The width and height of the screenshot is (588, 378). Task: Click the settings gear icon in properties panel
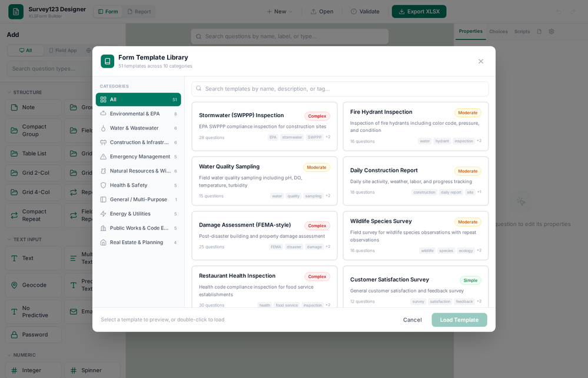[x=552, y=32]
